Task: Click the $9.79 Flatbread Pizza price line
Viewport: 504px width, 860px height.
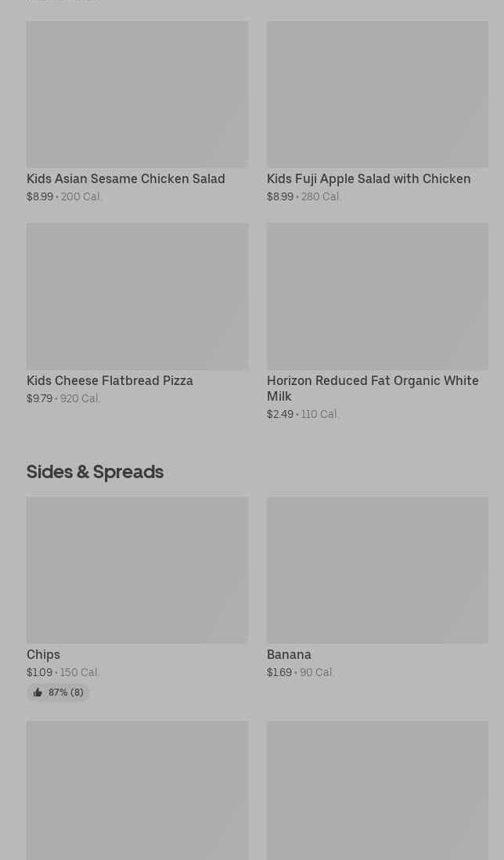Action: [63, 398]
